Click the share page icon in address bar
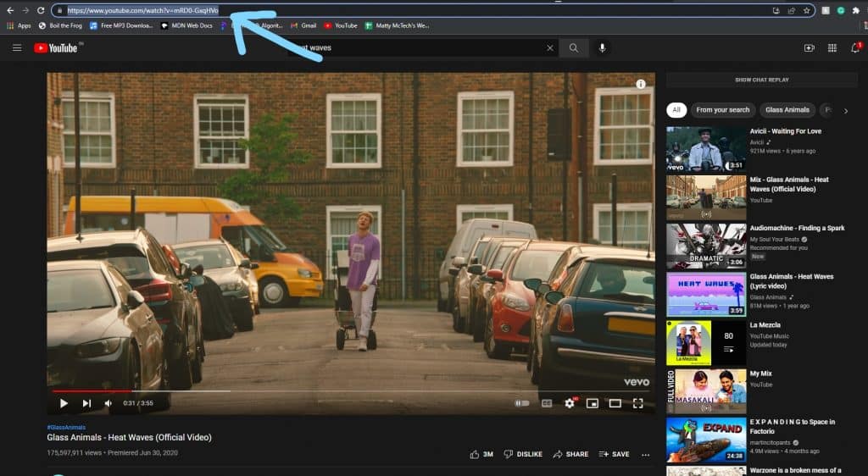 pos(791,10)
